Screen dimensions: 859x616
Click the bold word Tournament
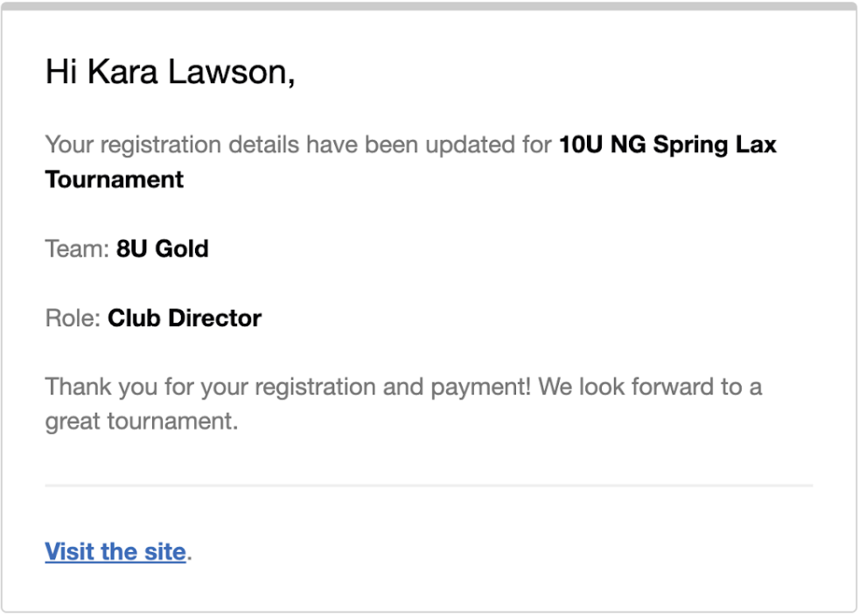coord(114,179)
